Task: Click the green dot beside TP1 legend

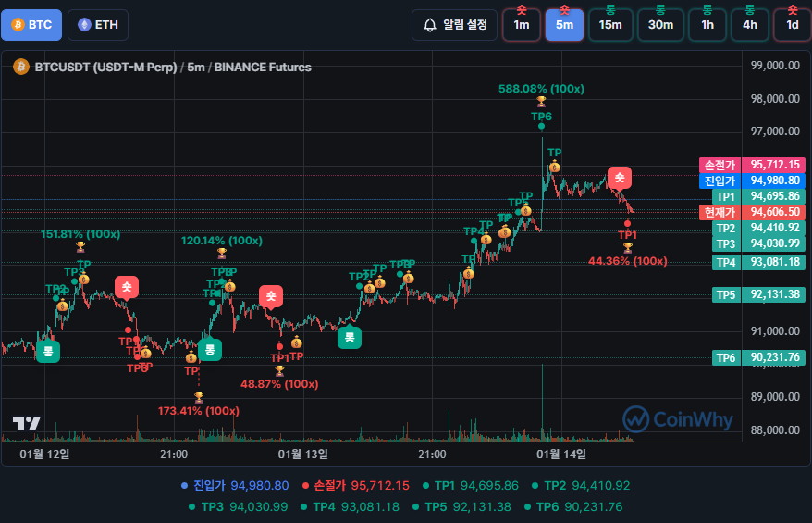Action: tap(426, 485)
